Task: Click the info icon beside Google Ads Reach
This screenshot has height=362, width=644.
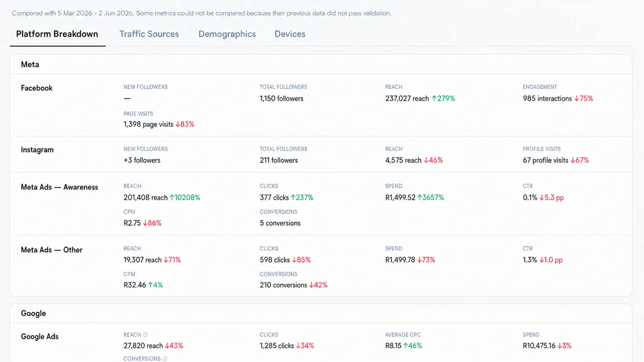Action: (145, 335)
